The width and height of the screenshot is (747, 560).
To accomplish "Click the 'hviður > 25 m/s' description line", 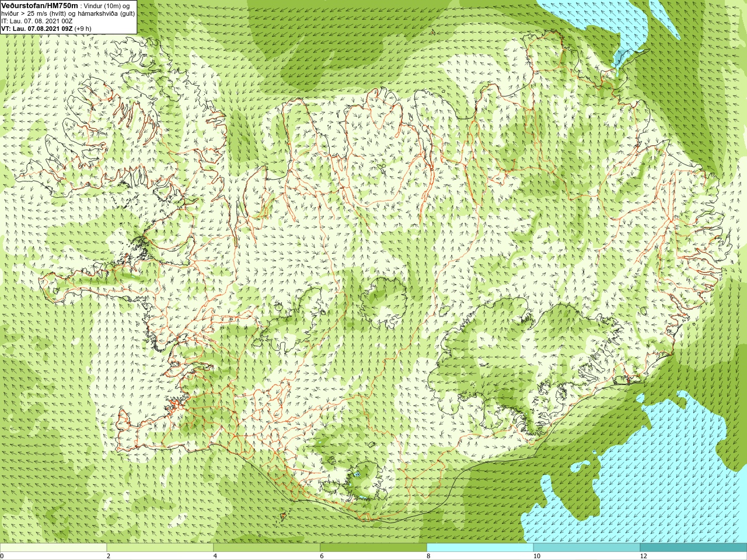I will [68, 13].
